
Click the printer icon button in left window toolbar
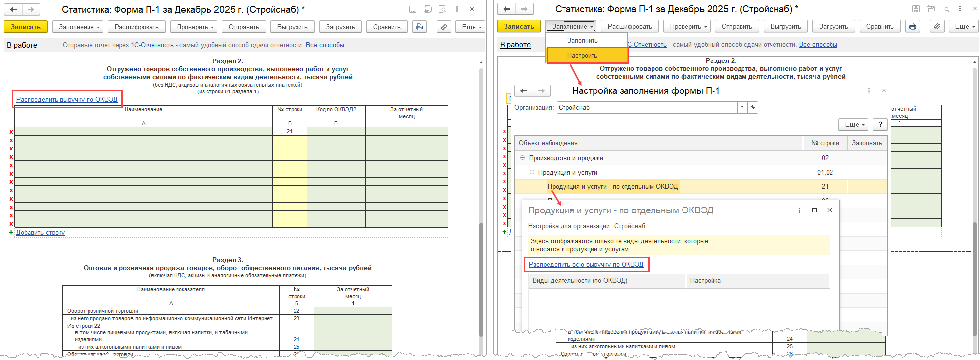[x=419, y=27]
